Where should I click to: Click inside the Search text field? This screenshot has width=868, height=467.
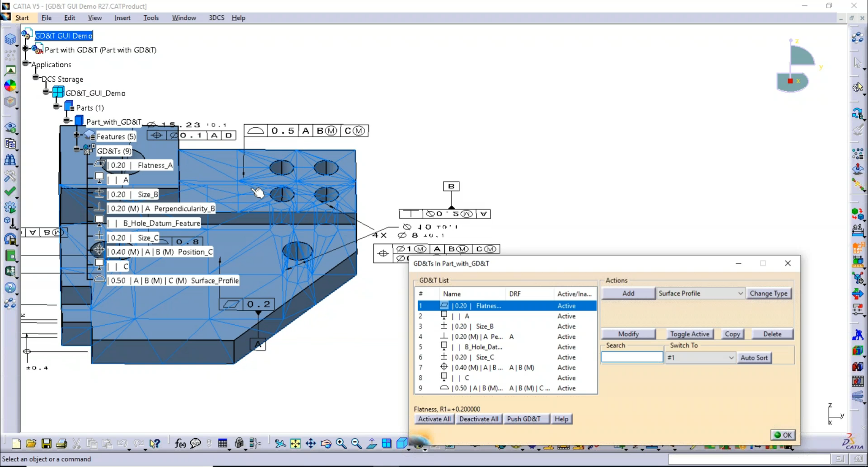pos(632,357)
